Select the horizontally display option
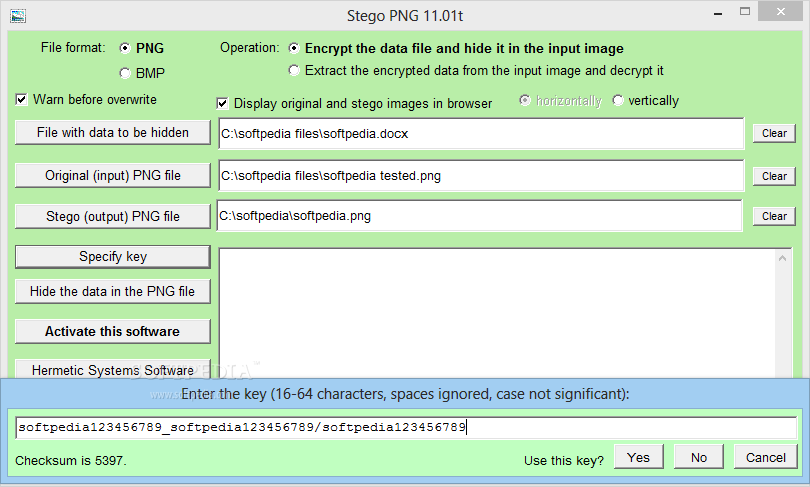The height and width of the screenshot is (487, 810). (x=524, y=100)
